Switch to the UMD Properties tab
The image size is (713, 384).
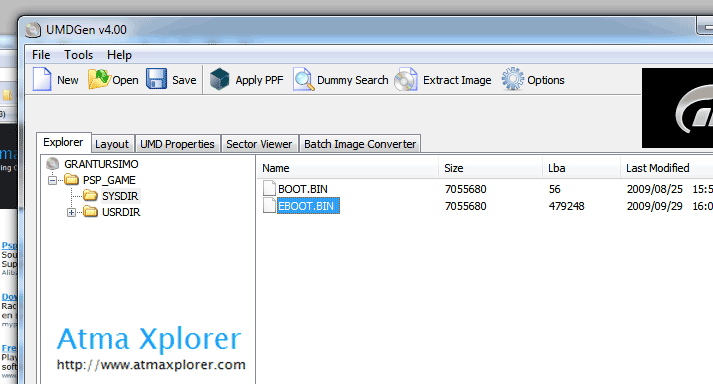click(177, 144)
